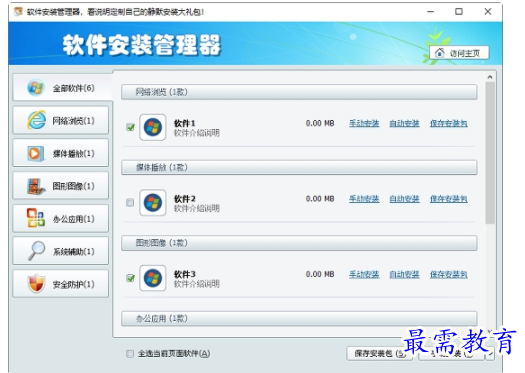Click 自动安装 link for 软件3
Screen dimensions: 525x373
(404, 274)
